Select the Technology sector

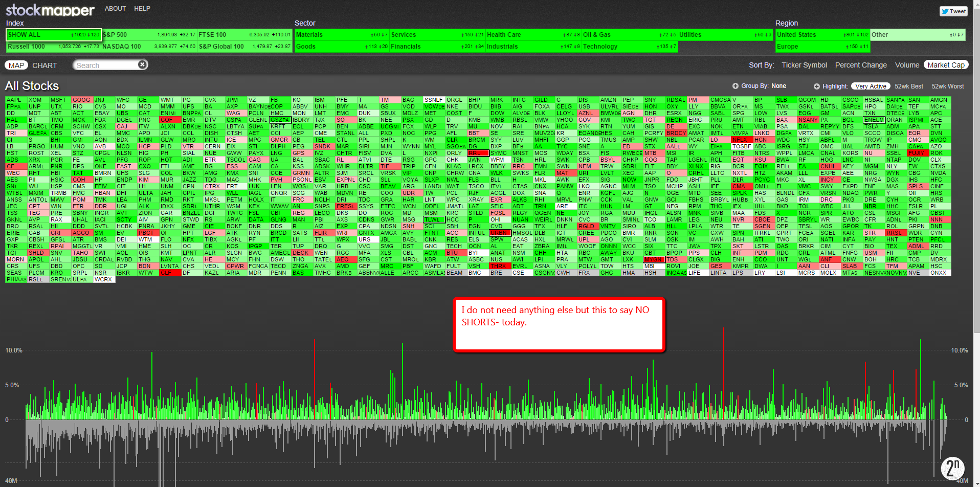click(x=630, y=47)
